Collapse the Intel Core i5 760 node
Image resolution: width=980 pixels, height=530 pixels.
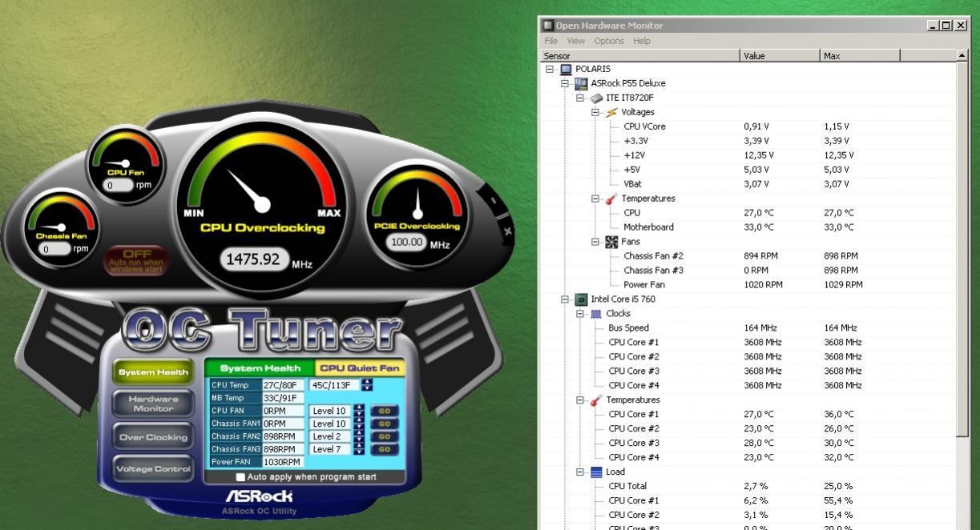tap(565, 299)
